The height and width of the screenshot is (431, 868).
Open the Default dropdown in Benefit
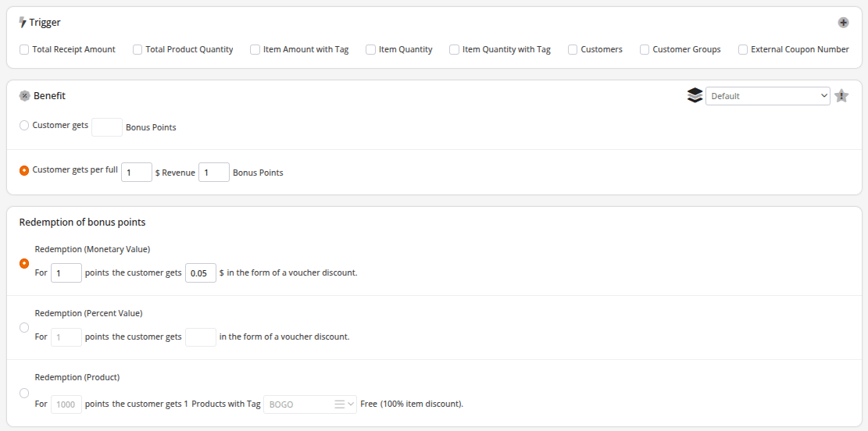(x=767, y=96)
